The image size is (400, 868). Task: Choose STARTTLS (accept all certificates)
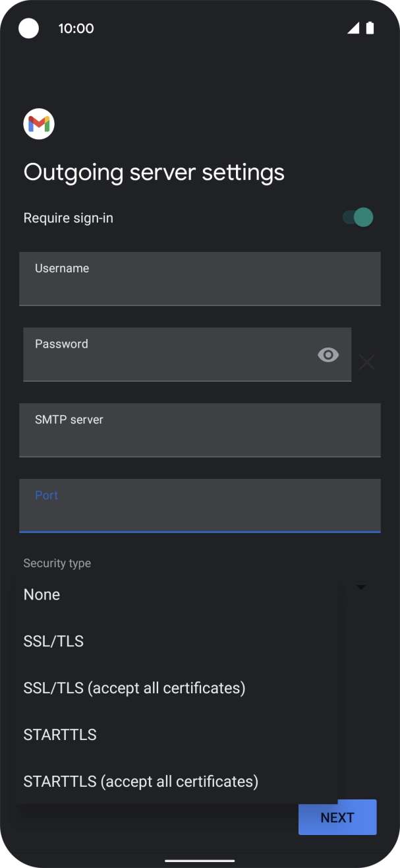141,782
